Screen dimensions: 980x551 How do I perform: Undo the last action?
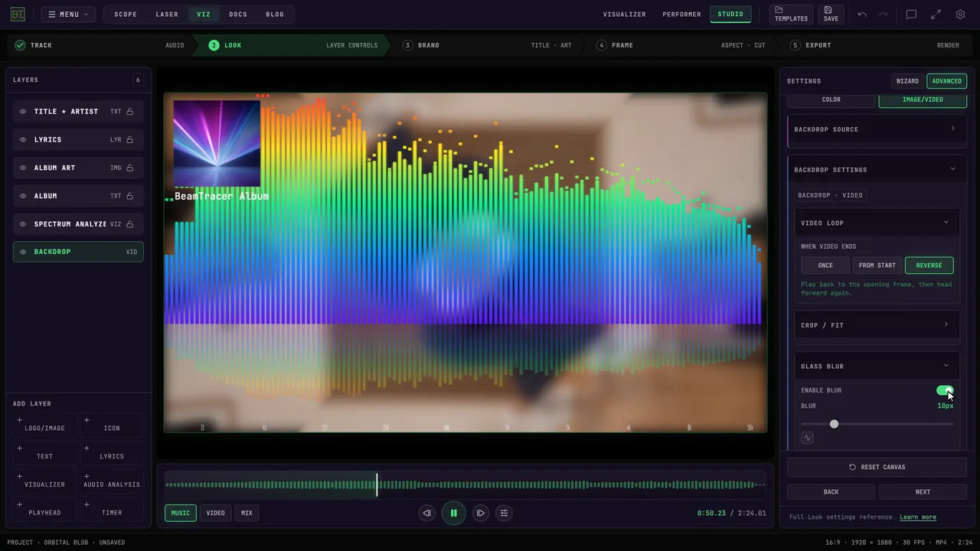862,15
